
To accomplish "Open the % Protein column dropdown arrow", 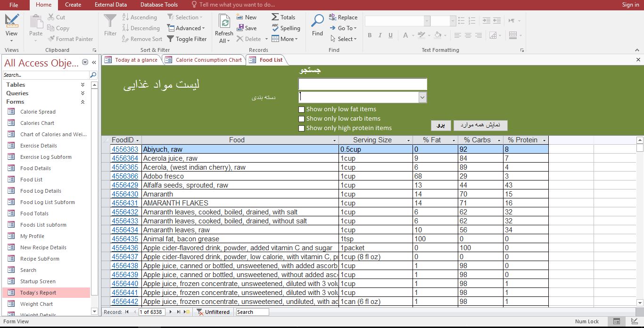I will [545, 140].
